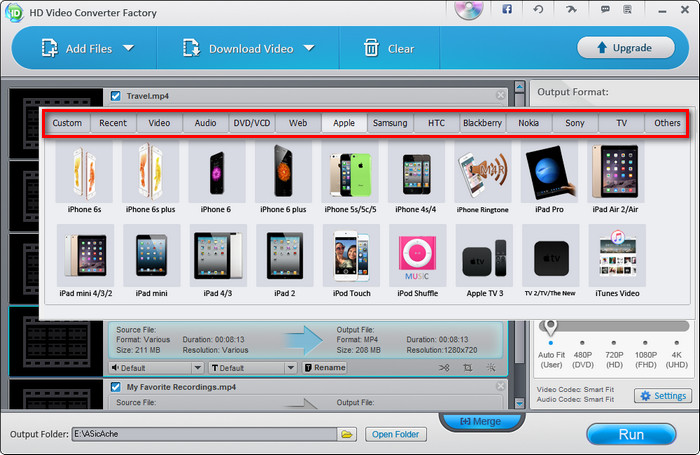The image size is (700, 455).
Task: Open the feedback speech bubble icon
Action: [605, 9]
